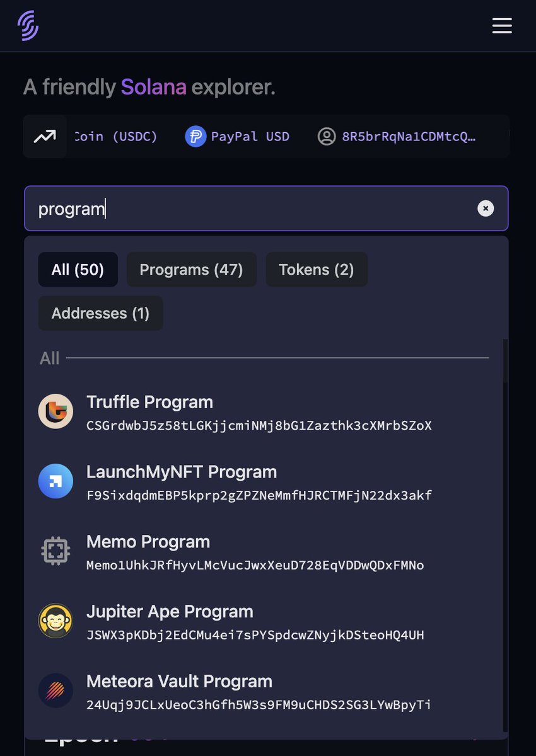Click the trending arrow icon
The width and height of the screenshot is (536, 756).
45,136
